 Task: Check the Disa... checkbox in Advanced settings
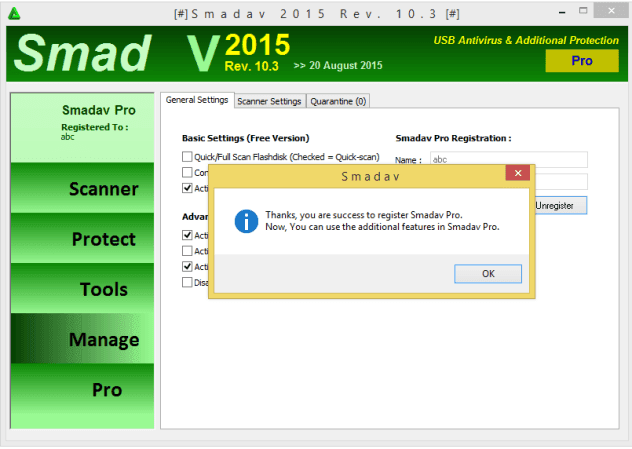pyautogui.click(x=187, y=282)
